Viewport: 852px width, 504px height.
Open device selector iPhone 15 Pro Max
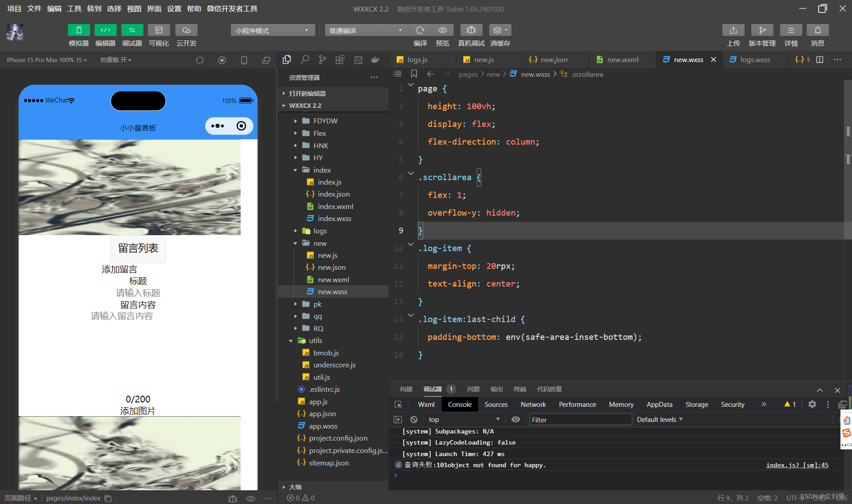47,60
